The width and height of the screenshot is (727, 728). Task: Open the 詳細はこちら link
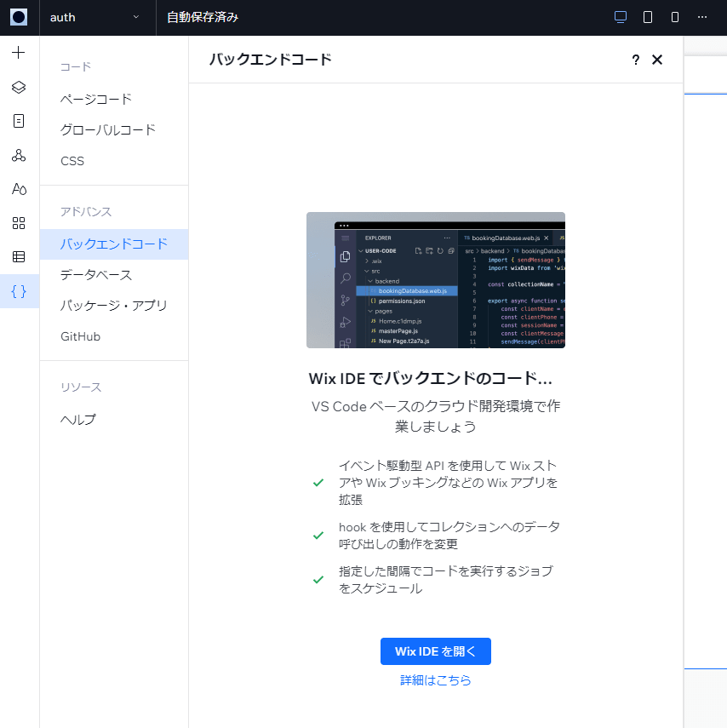coord(436,679)
